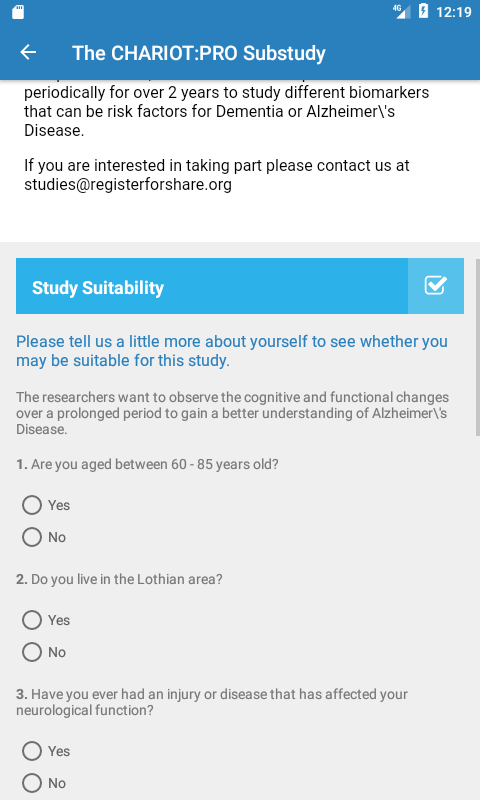Tap question 1 about age range

[x=147, y=464]
